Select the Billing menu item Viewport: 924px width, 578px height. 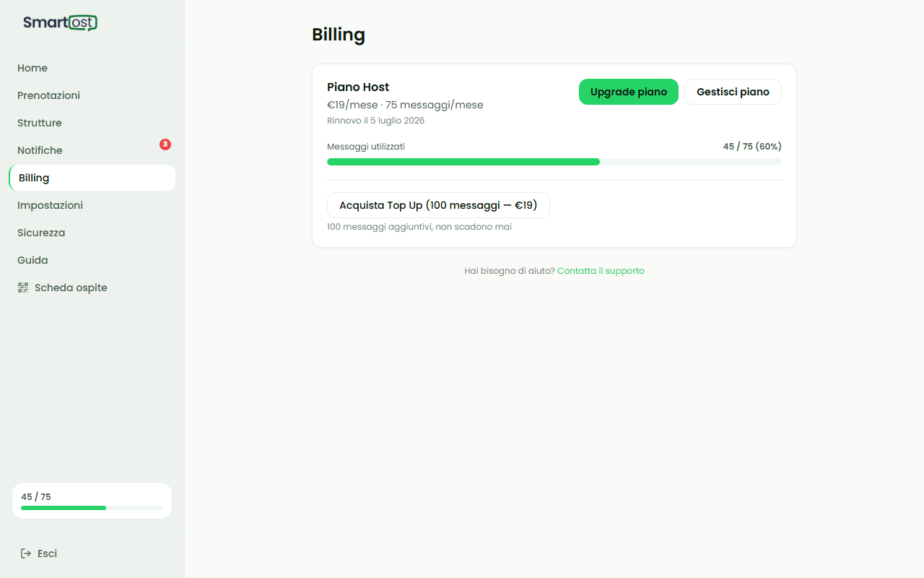92,178
